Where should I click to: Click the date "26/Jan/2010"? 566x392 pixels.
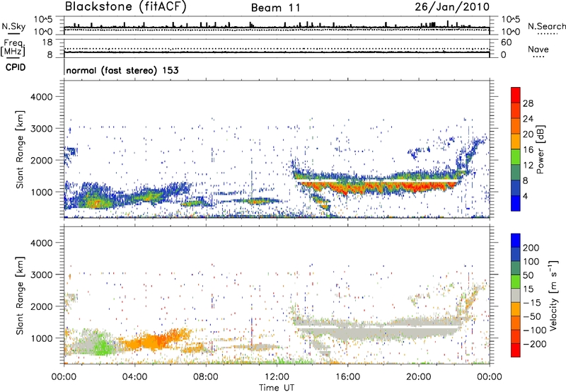(452, 7)
